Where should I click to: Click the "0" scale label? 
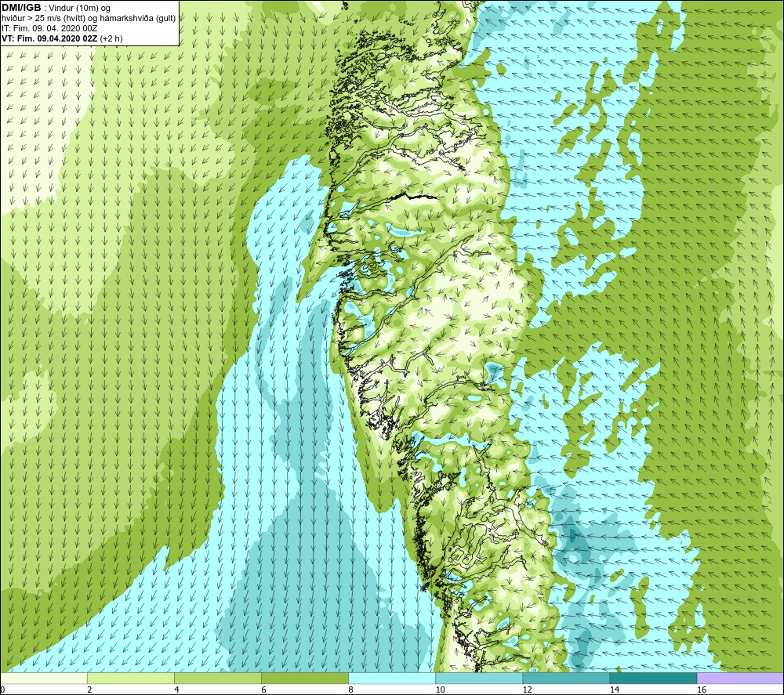coord(3,690)
